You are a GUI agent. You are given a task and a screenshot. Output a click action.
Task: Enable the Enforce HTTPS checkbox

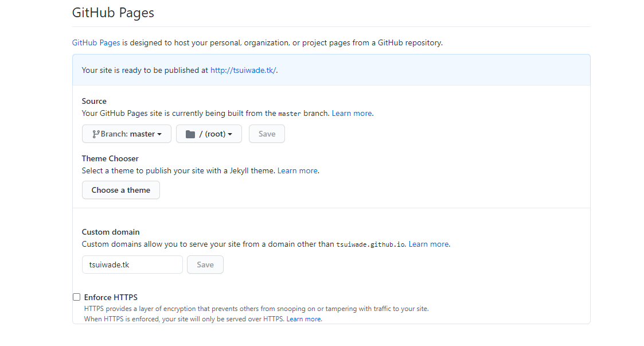(76, 297)
